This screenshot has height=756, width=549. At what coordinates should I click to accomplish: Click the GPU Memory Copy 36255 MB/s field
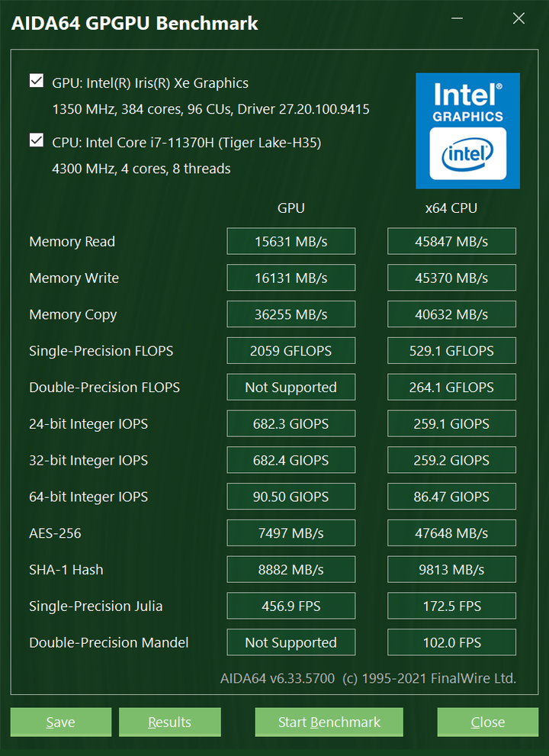tap(291, 314)
